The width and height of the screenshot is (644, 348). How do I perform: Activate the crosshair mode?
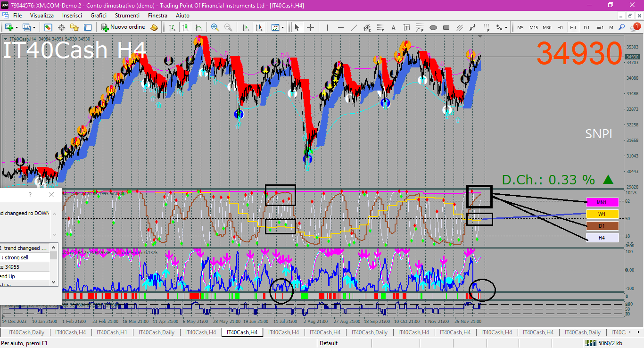click(x=310, y=27)
